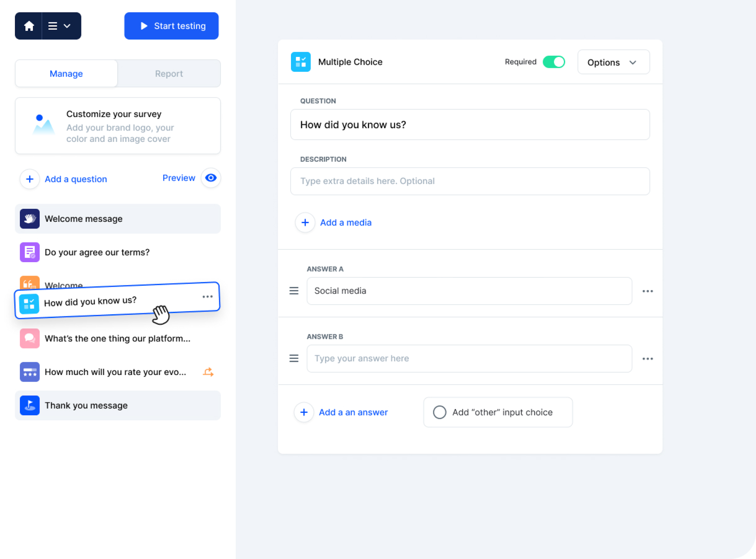
Task: Select the Manage tab
Action: pyautogui.click(x=66, y=74)
